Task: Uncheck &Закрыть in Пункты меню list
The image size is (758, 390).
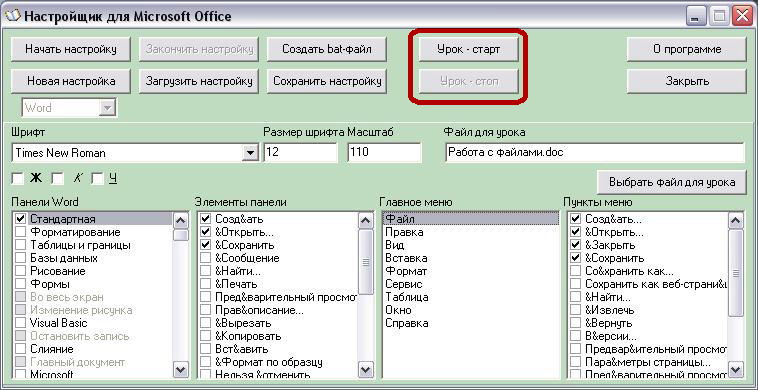Action: 575,245
